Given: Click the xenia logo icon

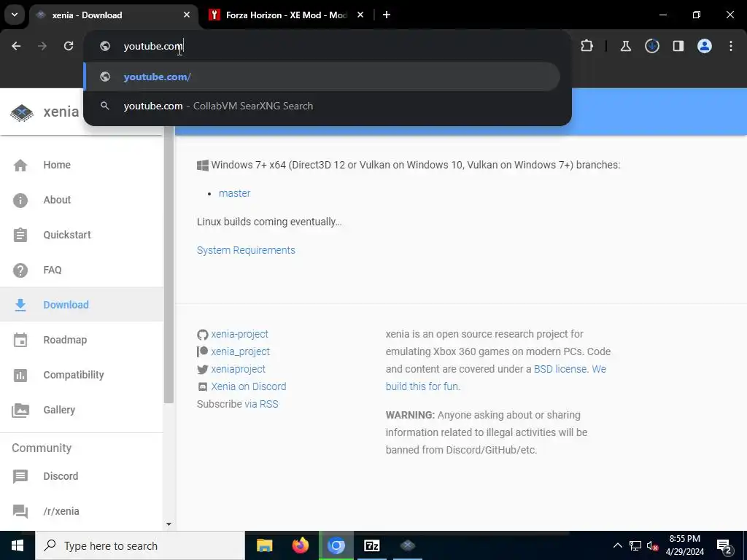Looking at the screenshot, I should coord(22,112).
